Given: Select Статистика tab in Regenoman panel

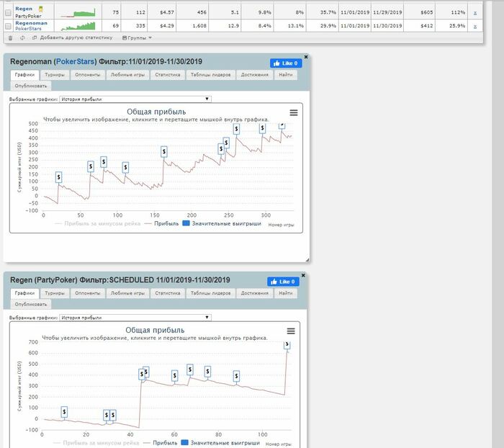Looking at the screenshot, I should (168, 75).
